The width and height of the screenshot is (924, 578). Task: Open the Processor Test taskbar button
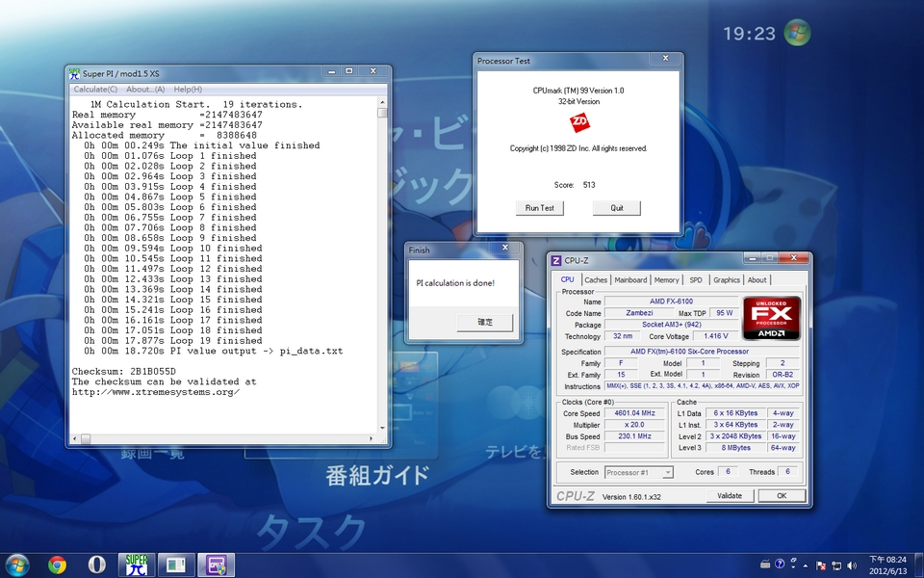(176, 565)
